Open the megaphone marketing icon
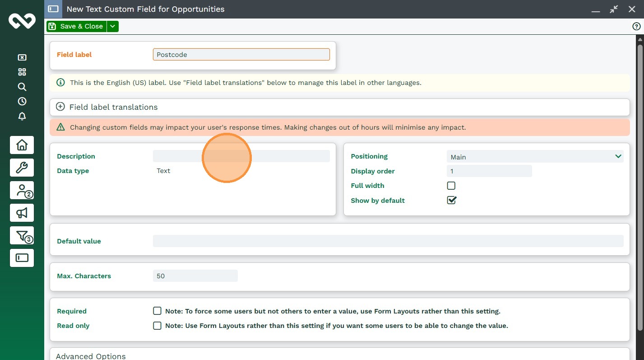This screenshot has height=360, width=644. pyautogui.click(x=22, y=213)
